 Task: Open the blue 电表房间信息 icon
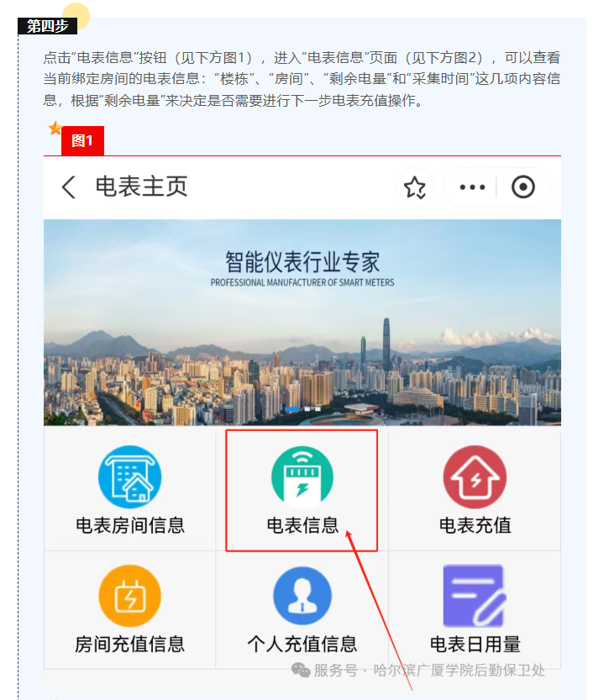130,476
